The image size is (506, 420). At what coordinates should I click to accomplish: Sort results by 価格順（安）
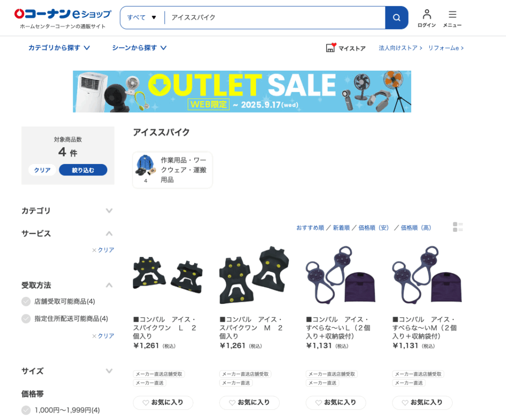[x=374, y=228]
